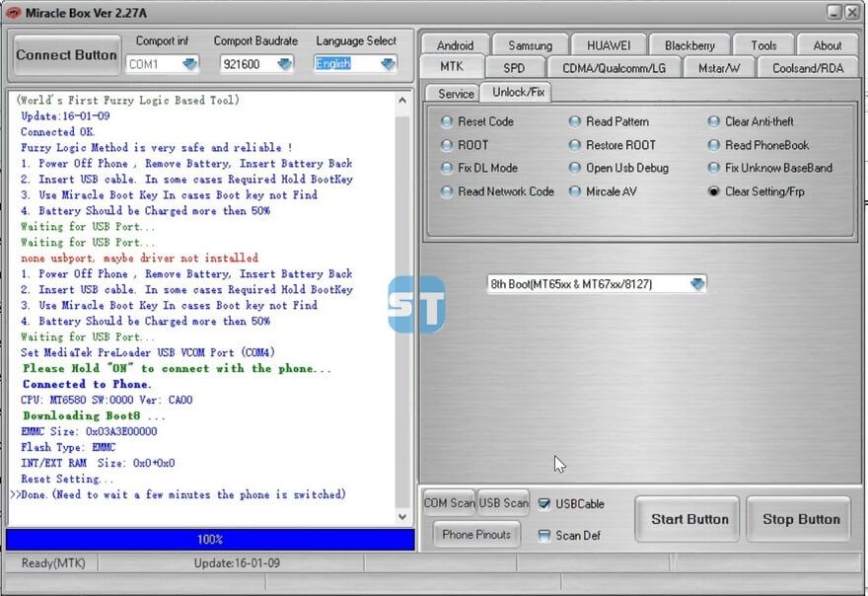Screen dimensions: 868x596
Task: Click the Phone Pinouts button
Action: (476, 535)
